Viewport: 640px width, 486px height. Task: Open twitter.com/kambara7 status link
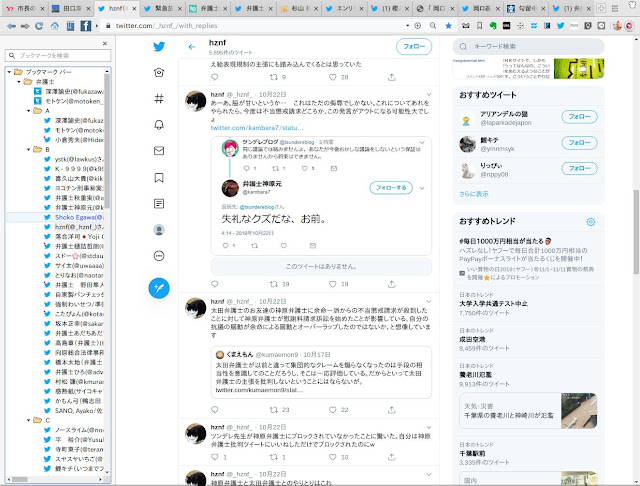(x=257, y=128)
